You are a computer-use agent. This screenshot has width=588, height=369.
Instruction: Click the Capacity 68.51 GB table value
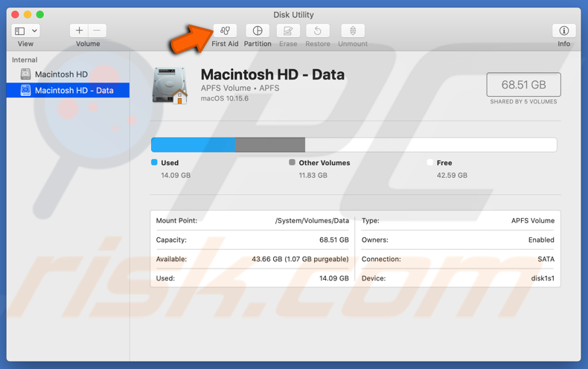point(334,240)
